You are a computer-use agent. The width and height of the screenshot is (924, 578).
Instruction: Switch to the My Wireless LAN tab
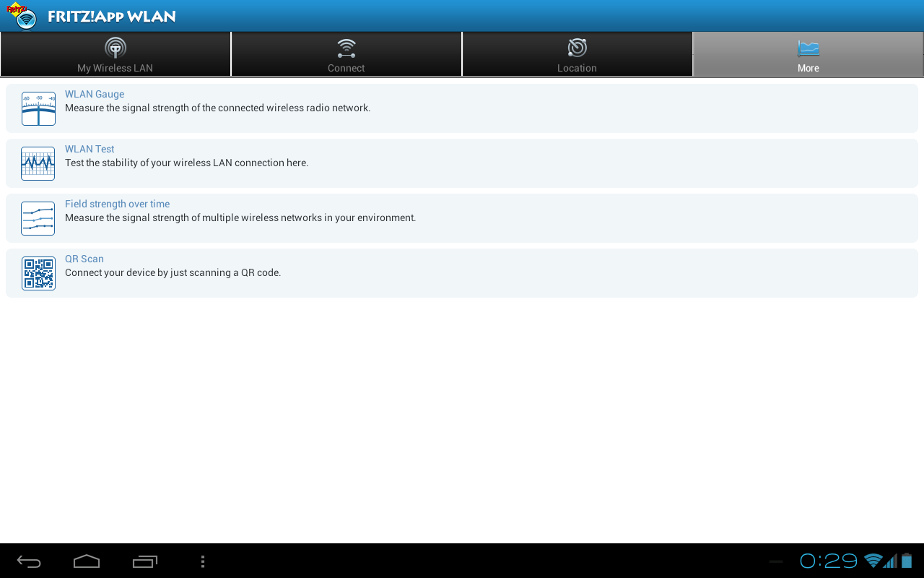click(x=115, y=54)
